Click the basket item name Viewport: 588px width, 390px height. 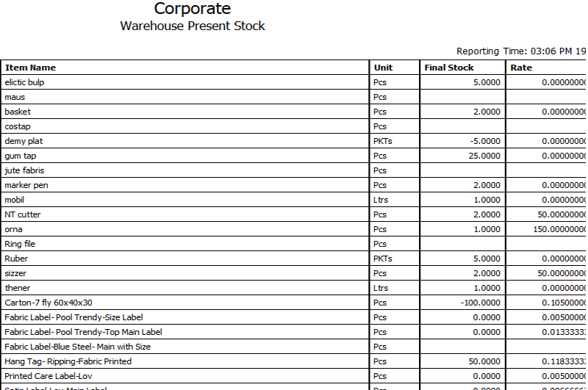pyautogui.click(x=18, y=112)
